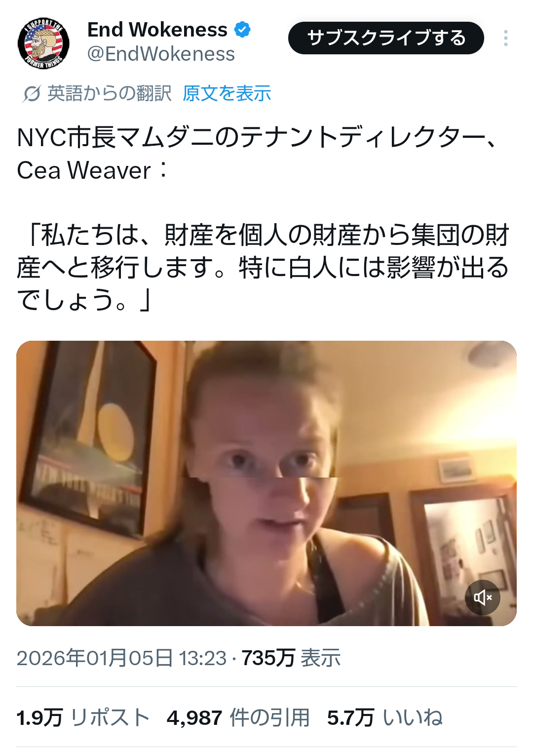Show original text via 原文を表示
533x756 pixels.
[x=227, y=93]
